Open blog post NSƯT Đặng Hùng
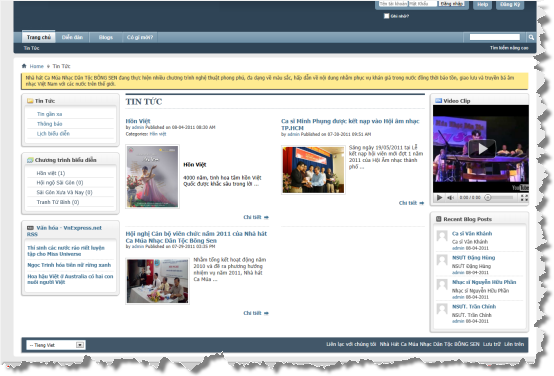 473,258
